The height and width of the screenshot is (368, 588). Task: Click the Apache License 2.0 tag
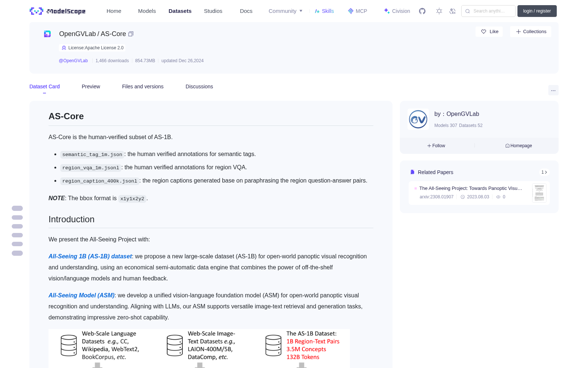tap(92, 48)
